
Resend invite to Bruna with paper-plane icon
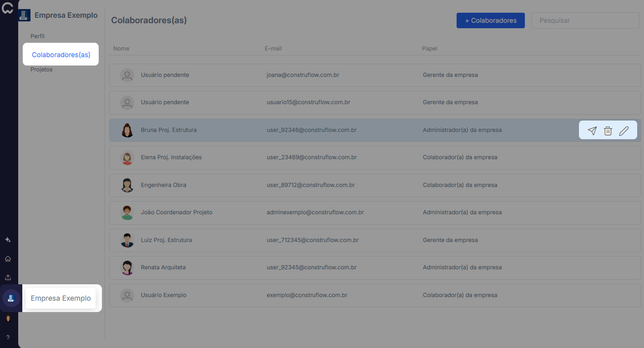tap(592, 131)
